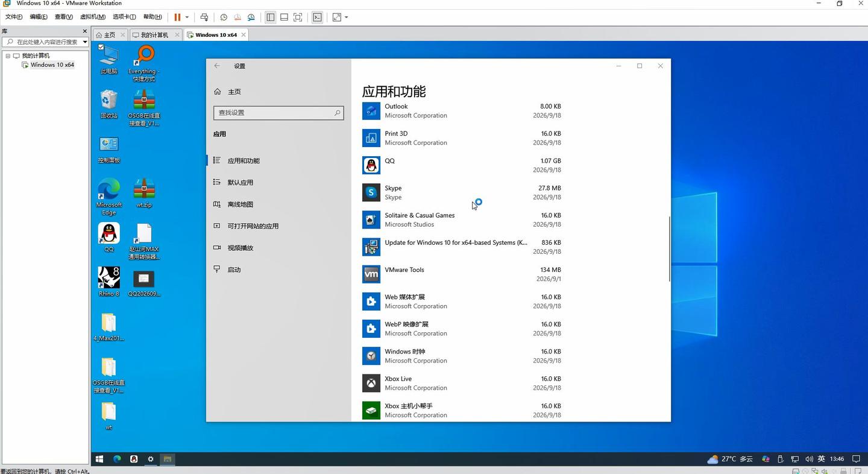868x474 pixels.
Task: Go back using the Settings back arrow
Action: [217, 66]
